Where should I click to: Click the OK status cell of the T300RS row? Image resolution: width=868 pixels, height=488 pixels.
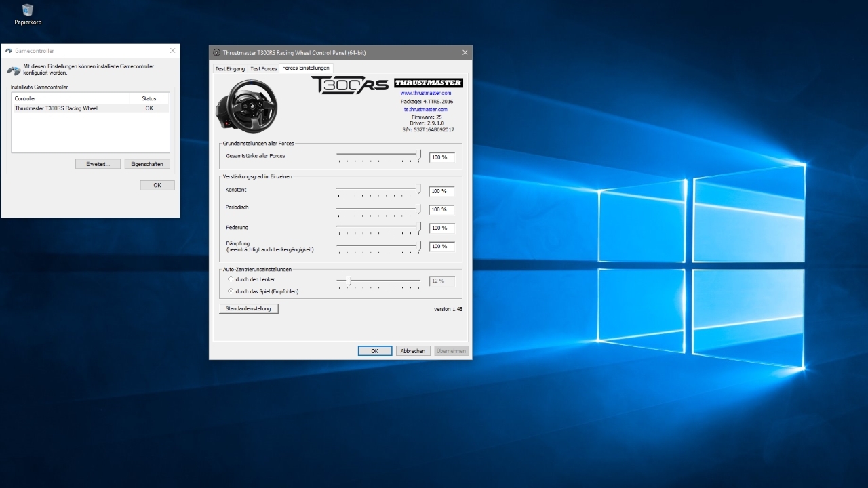coord(149,108)
